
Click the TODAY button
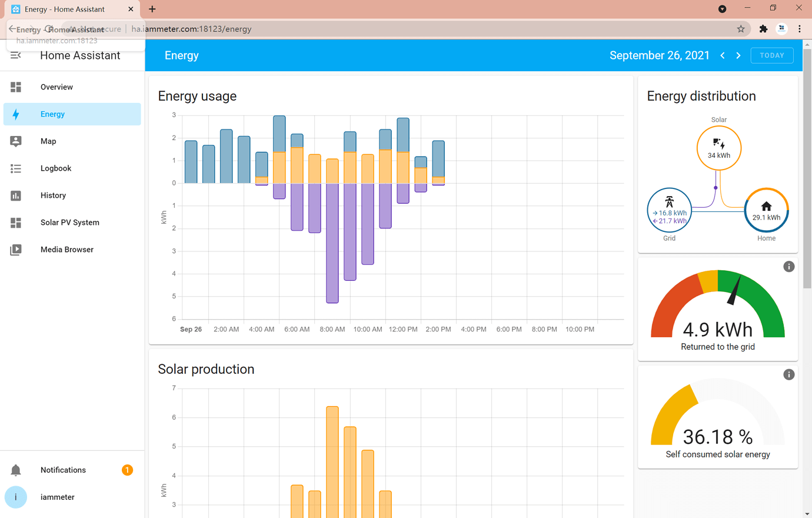coord(771,55)
